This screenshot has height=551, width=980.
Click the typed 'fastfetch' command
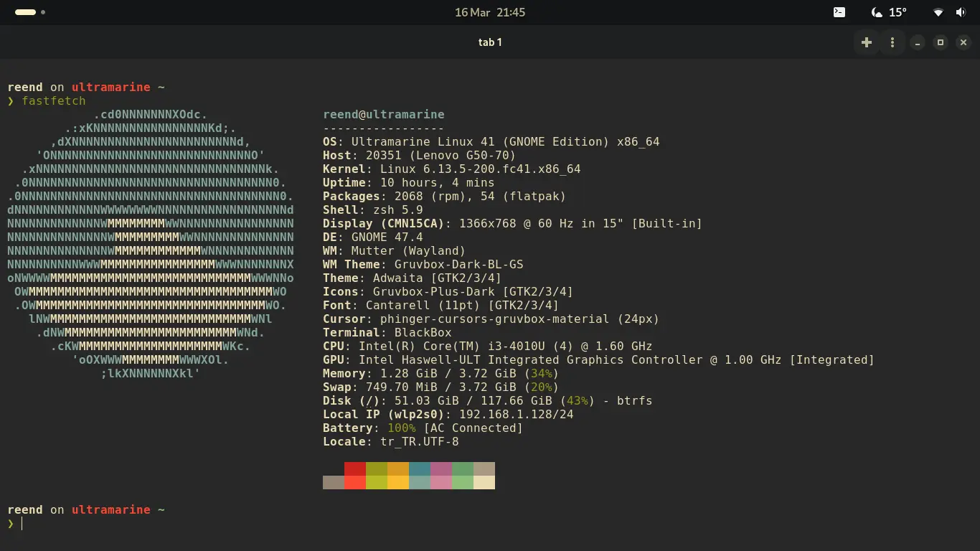[54, 101]
